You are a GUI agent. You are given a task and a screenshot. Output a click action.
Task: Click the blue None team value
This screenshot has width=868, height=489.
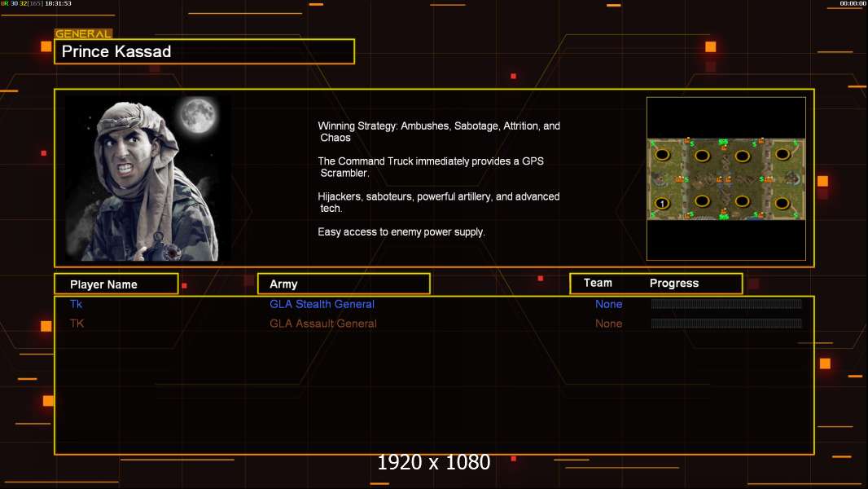tap(608, 304)
